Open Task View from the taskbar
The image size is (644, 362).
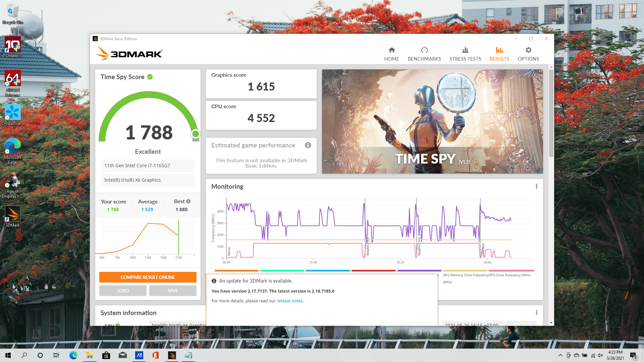click(56, 355)
